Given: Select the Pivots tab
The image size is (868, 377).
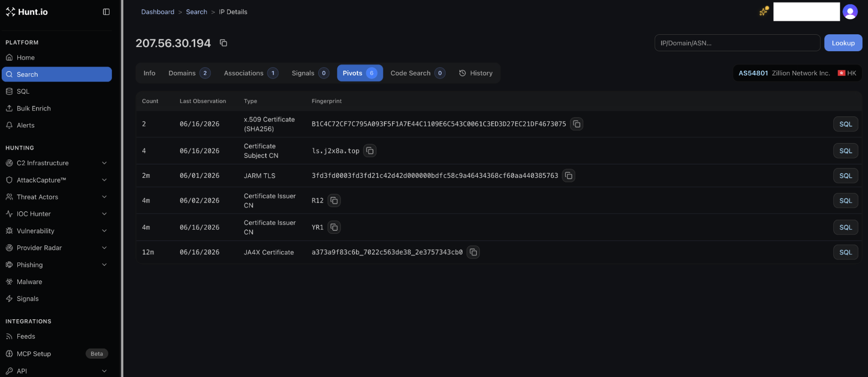Looking at the screenshot, I should coord(360,73).
